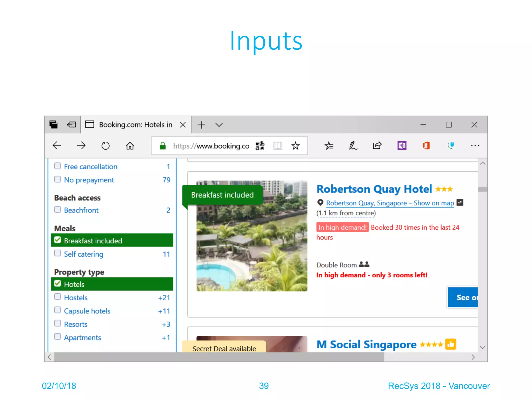Open the Office extension icon
Screen dimensions: 532x399
pyautogui.click(x=426, y=146)
